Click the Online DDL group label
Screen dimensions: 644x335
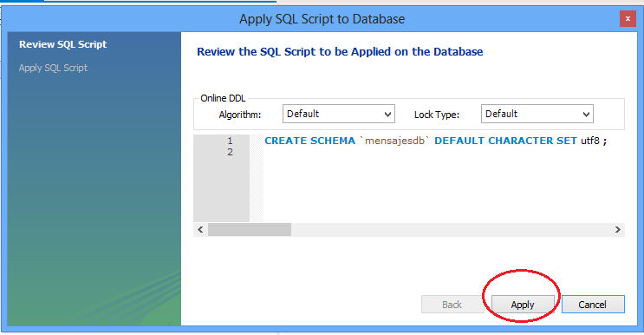pos(223,98)
